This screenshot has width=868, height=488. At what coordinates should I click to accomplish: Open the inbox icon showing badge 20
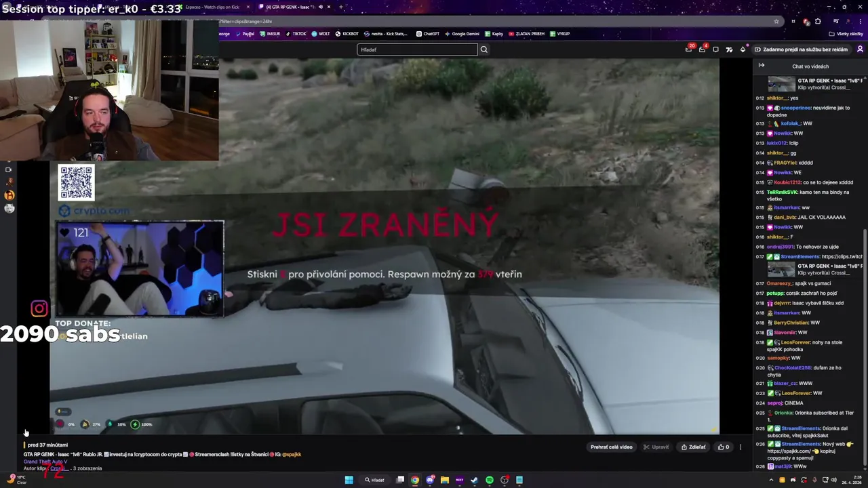click(x=689, y=49)
